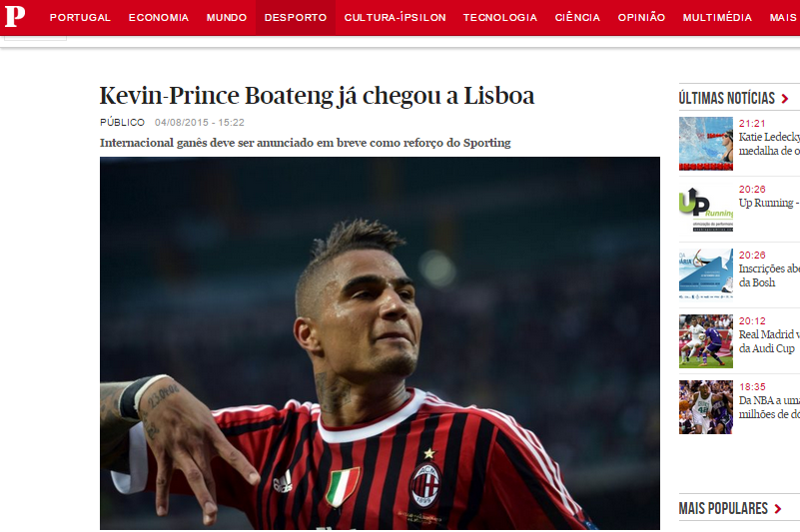Open the Multimédia section
The width and height of the screenshot is (800, 532).
[717, 17]
